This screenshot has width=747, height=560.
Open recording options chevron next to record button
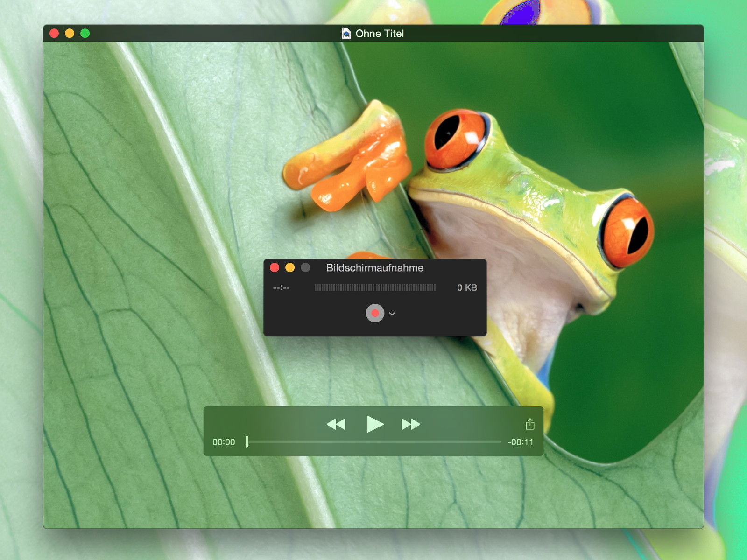click(x=392, y=314)
